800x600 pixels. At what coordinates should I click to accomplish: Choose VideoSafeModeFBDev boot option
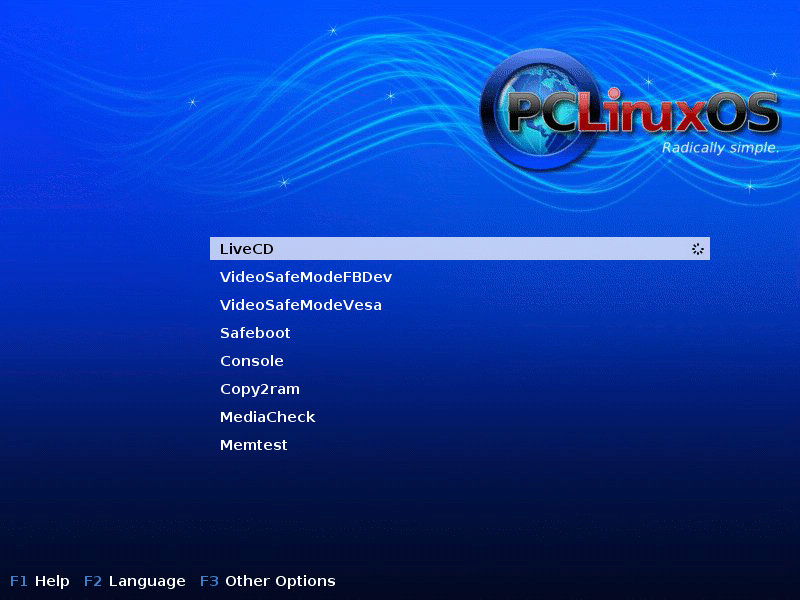[x=306, y=277]
